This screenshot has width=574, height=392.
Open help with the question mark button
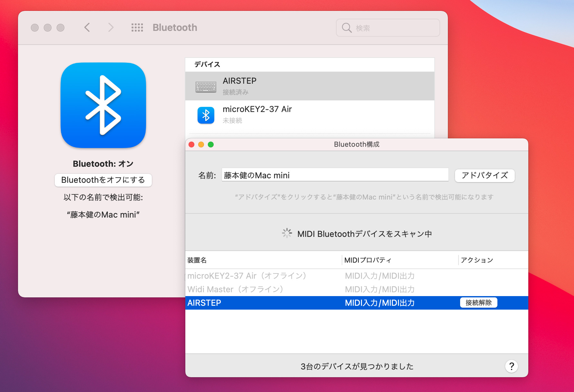point(512,366)
